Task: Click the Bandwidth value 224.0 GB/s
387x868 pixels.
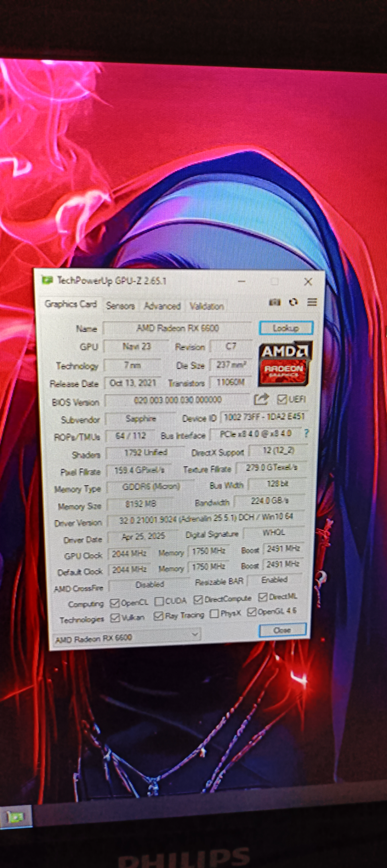Action: click(x=269, y=501)
